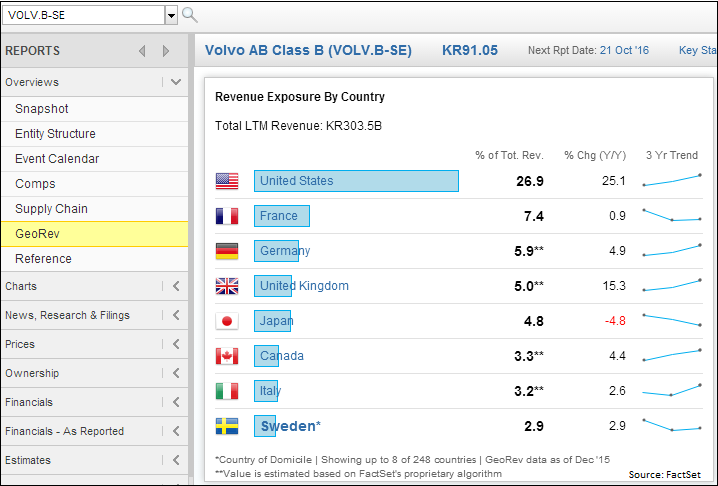Viewport: 718px width, 486px height.
Task: Expand the Charts section
Action: click(176, 286)
